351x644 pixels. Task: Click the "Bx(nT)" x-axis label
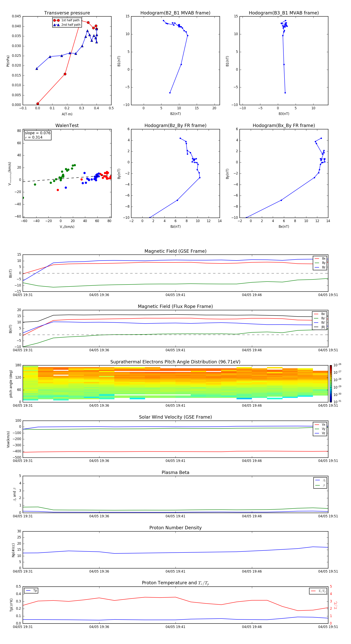coord(284,227)
